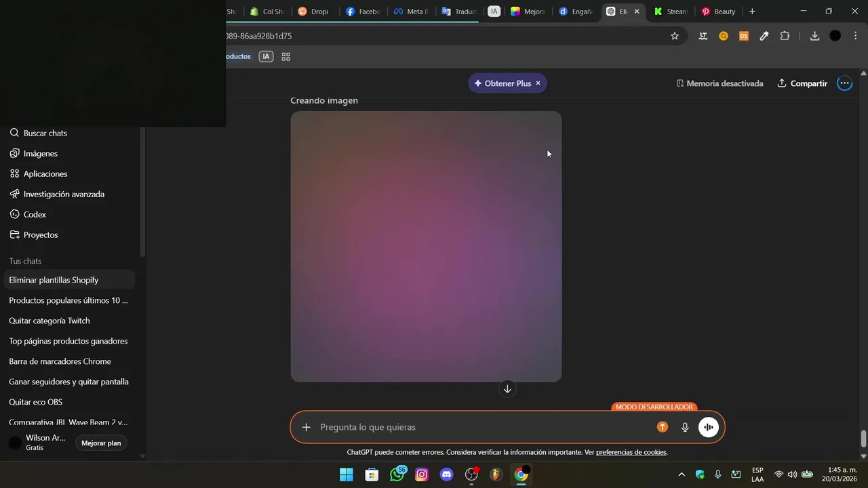868x488 pixels.
Task: Dismiss the Obtener Plus banner
Action: pos(538,83)
